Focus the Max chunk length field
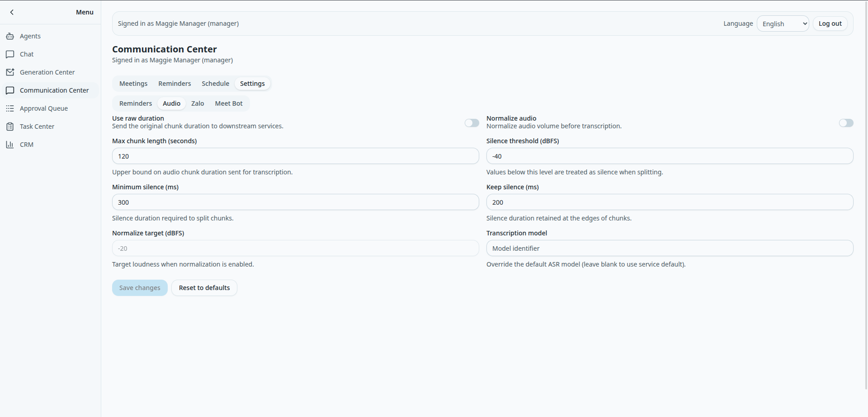Viewport: 868px width, 417px height. pos(295,156)
